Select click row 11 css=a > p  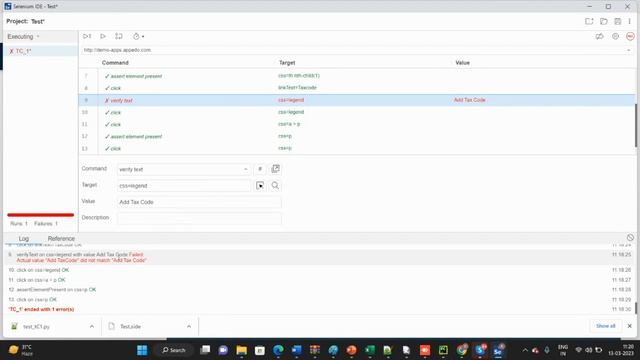point(357,124)
